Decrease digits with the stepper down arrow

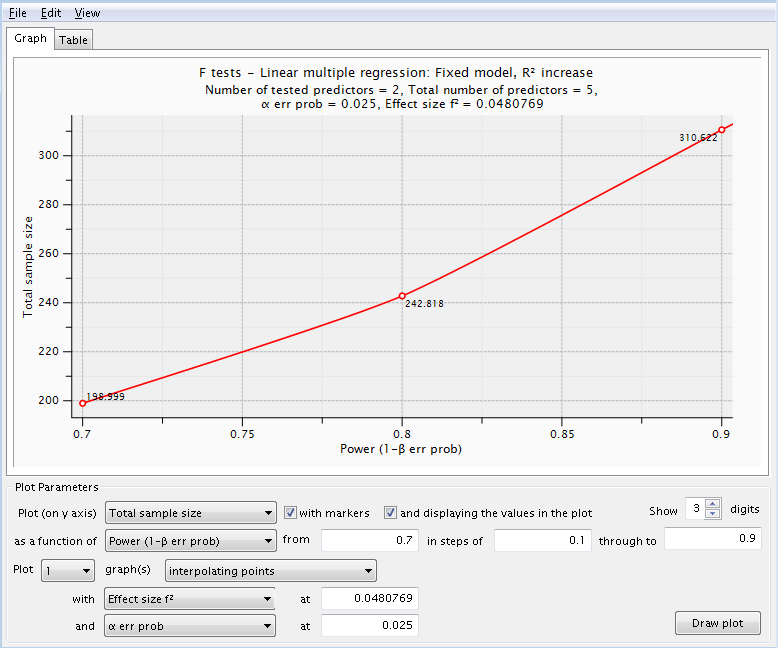pyautogui.click(x=712, y=515)
